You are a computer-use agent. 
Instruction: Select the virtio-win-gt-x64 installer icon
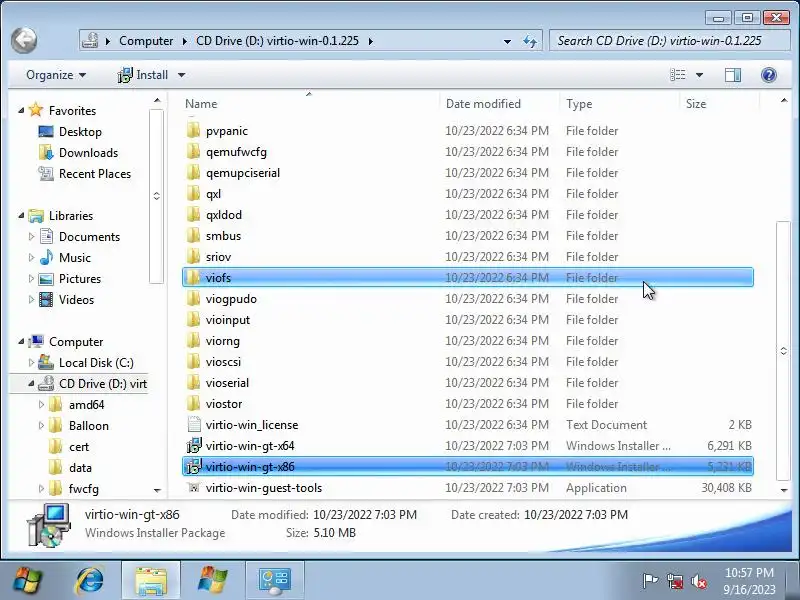click(194, 445)
